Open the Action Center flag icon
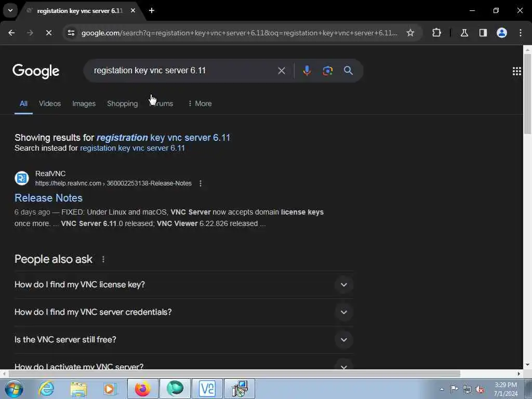532x399 pixels. tap(454, 389)
